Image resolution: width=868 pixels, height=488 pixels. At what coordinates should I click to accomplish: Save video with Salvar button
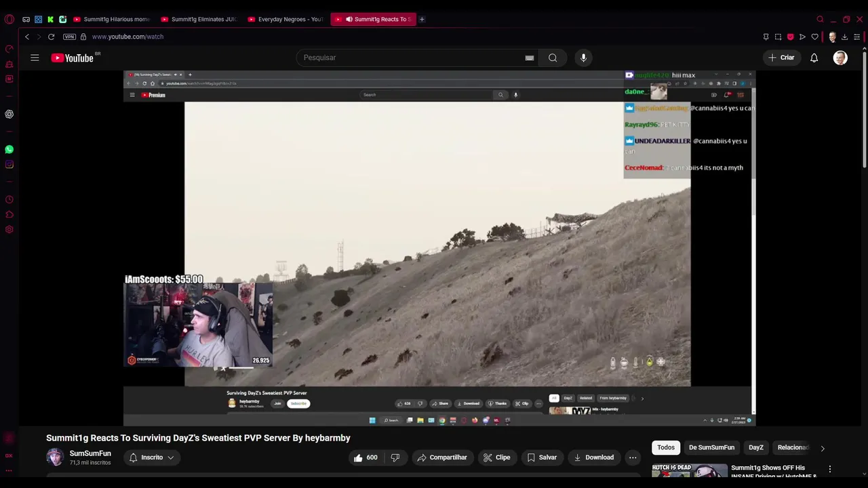click(x=542, y=457)
